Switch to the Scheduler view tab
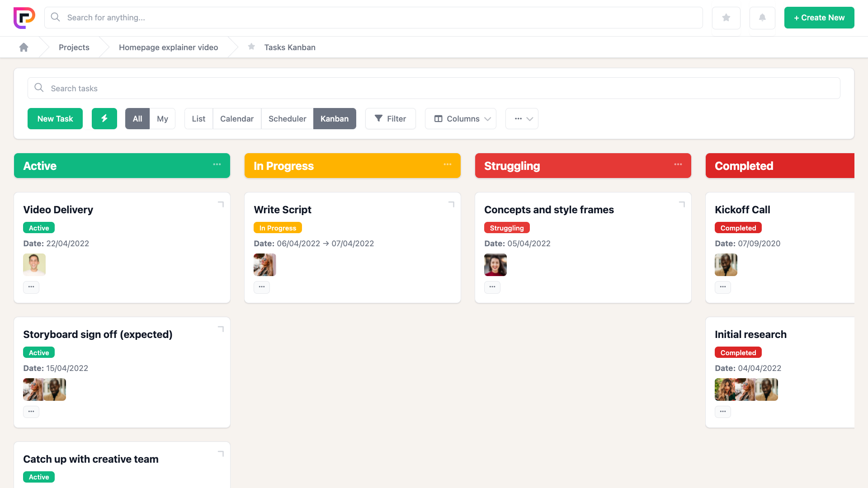Screen dimensions: 868x488 click(x=287, y=118)
